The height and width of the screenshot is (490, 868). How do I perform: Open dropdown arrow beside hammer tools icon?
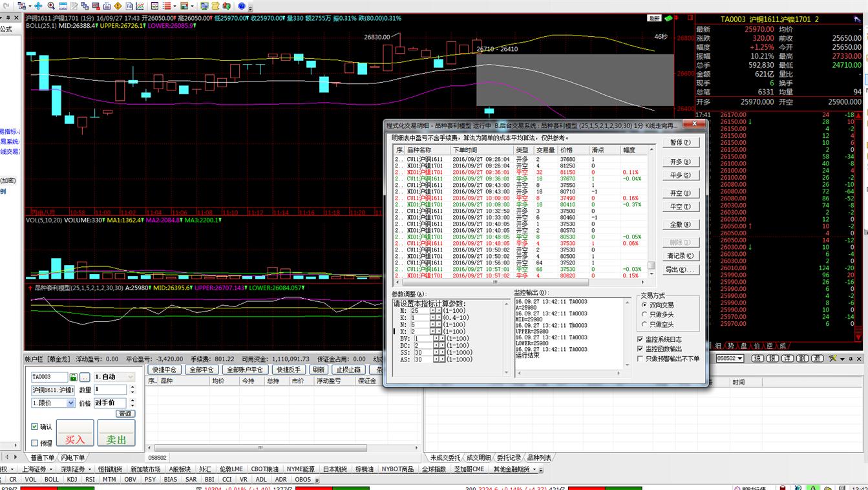point(842,359)
